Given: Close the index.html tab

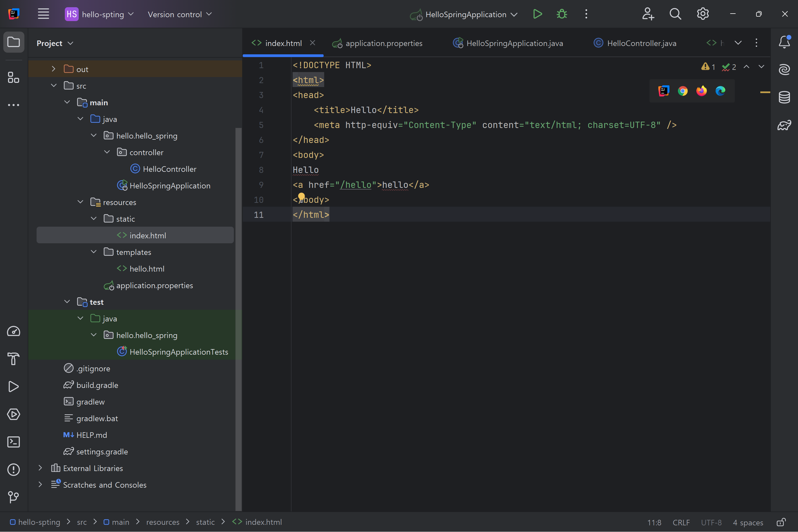Looking at the screenshot, I should pyautogui.click(x=313, y=43).
